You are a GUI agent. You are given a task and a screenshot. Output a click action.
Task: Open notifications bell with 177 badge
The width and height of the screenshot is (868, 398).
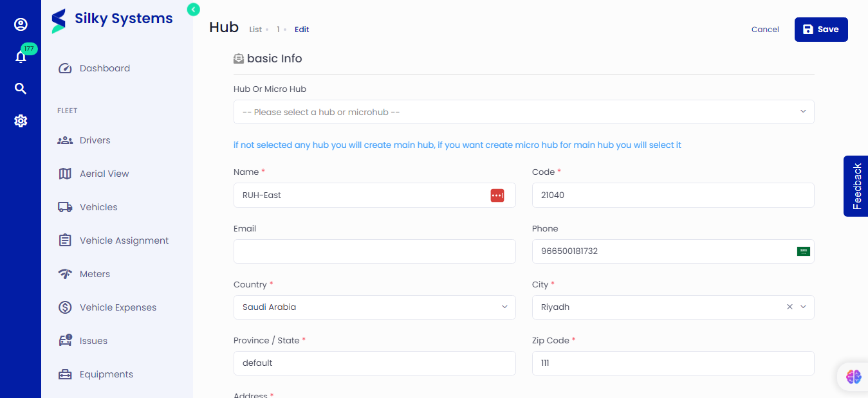(x=21, y=57)
